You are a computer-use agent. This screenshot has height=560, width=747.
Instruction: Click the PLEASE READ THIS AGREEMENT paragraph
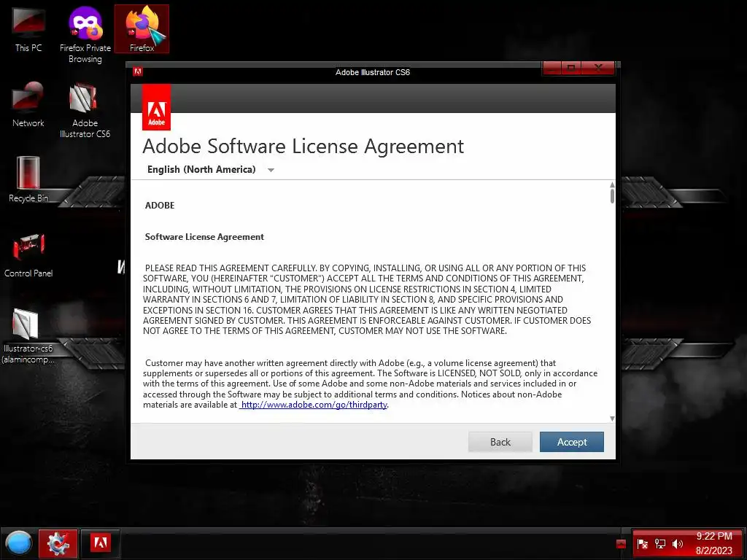click(x=367, y=300)
